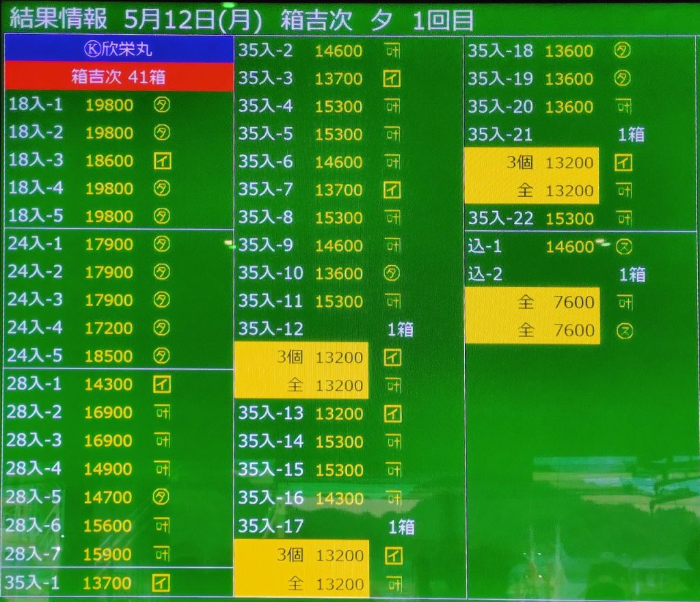Screen dimensions: 700x602
Task: Select the buyer mark on row 35入-2
Action: tap(392, 51)
